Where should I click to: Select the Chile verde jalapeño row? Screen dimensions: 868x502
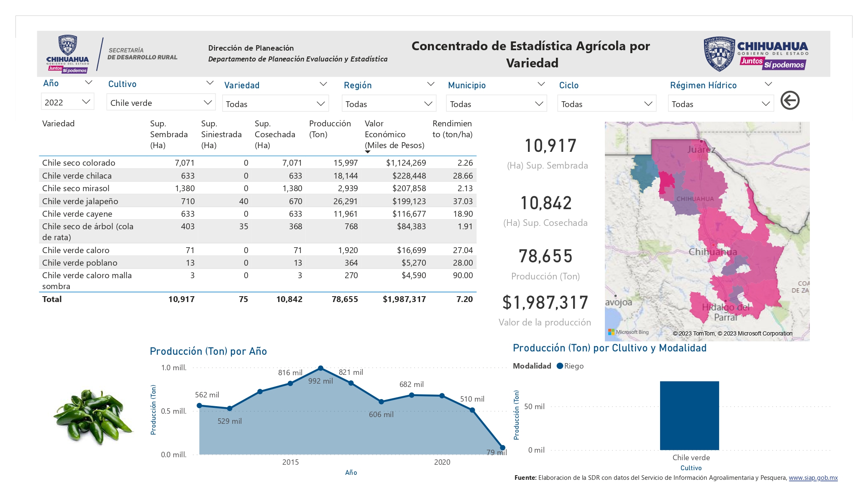258,201
